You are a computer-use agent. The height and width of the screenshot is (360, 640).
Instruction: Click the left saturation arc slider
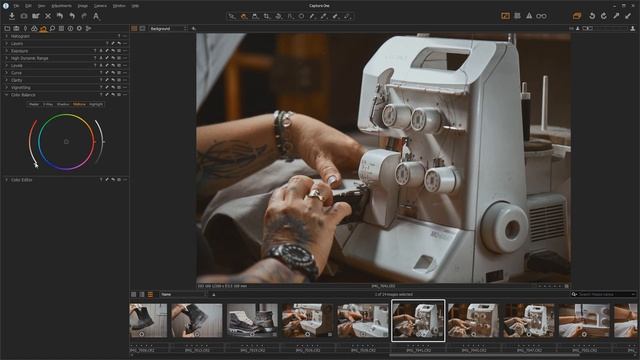[31, 142]
